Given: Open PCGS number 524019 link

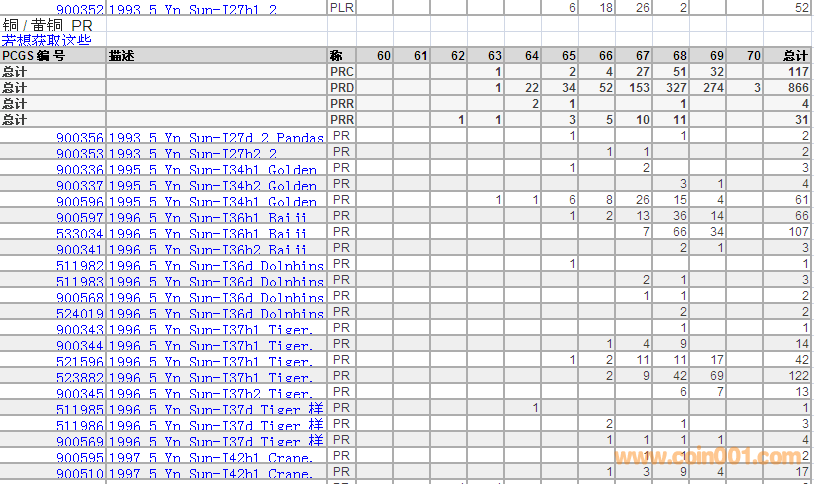Looking at the screenshot, I should pyautogui.click(x=80, y=313).
